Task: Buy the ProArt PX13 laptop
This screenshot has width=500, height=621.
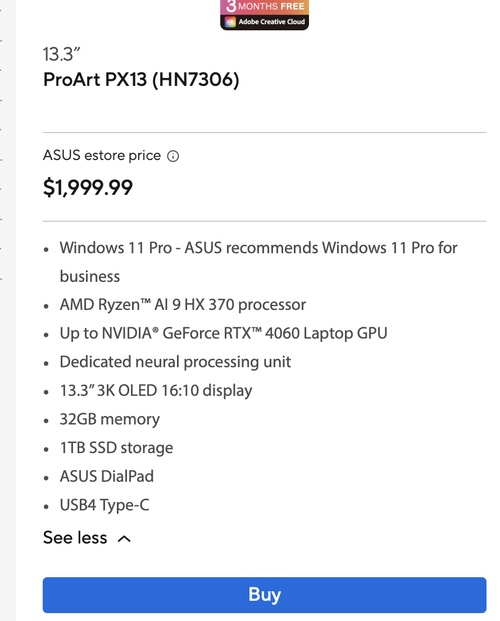Action: [264, 595]
